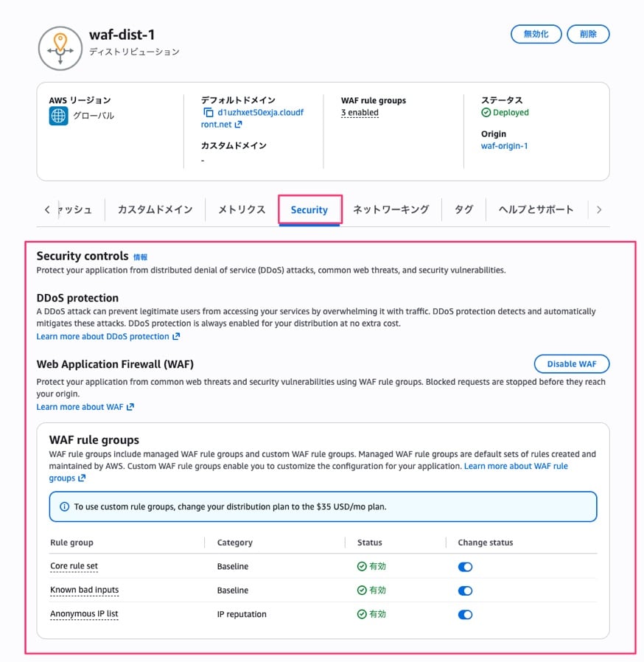Screen dimensions: 644x662
Task: Open the メトリクス tab
Action: [242, 209]
